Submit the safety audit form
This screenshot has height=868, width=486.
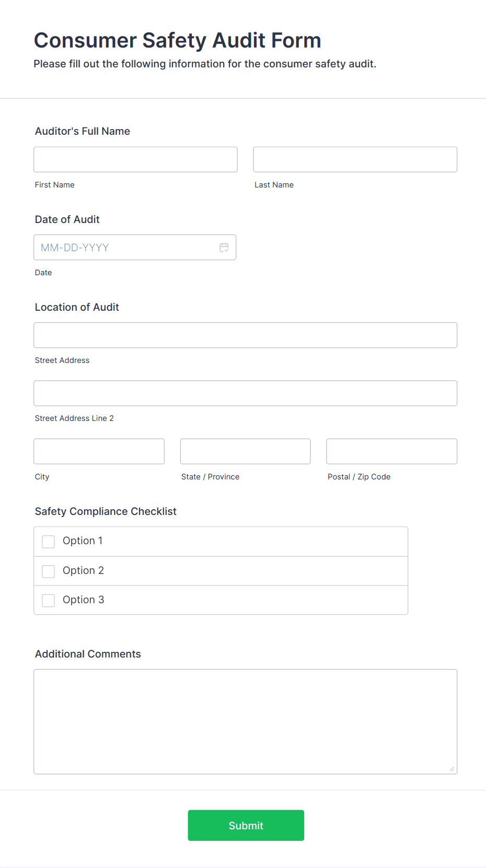246,825
